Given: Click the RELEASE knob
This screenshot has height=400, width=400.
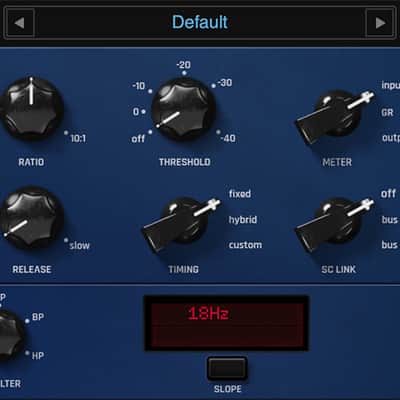Looking at the screenshot, I should (x=32, y=217).
